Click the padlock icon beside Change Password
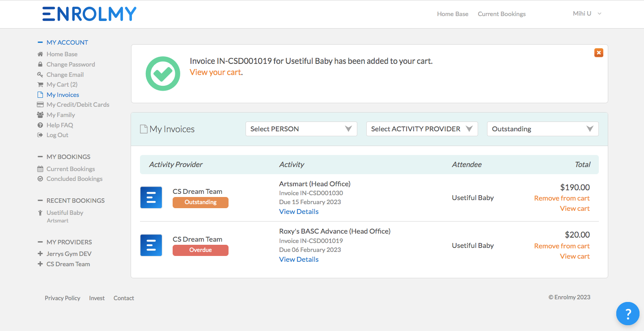The width and height of the screenshot is (644, 331). 40,64
